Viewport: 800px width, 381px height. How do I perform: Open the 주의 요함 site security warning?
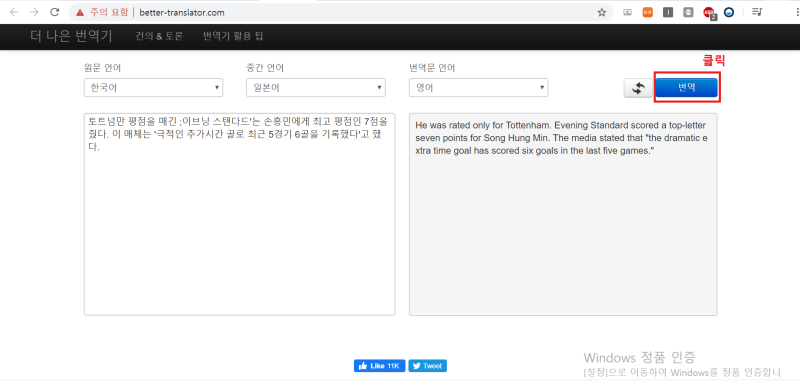click(x=102, y=12)
